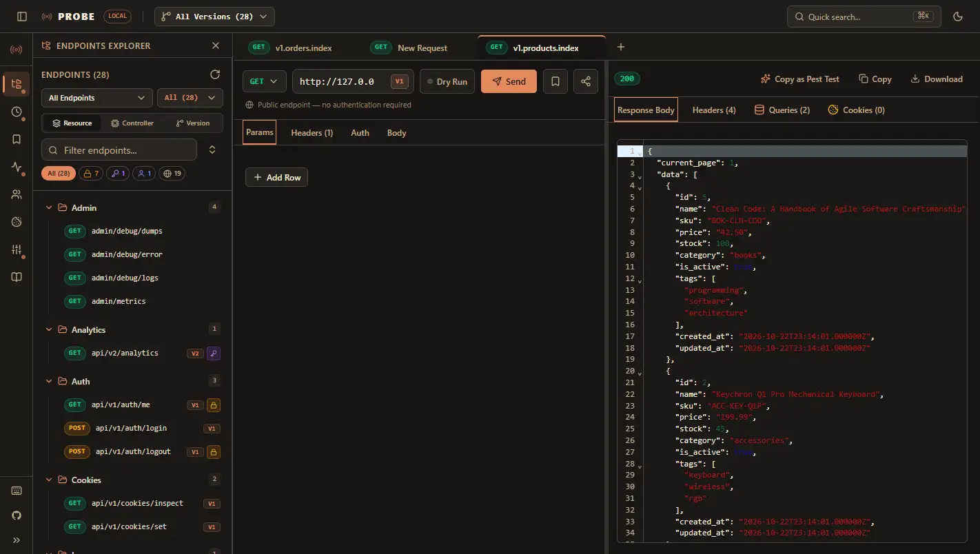
Task: Select the Version grouping option
Action: click(193, 123)
